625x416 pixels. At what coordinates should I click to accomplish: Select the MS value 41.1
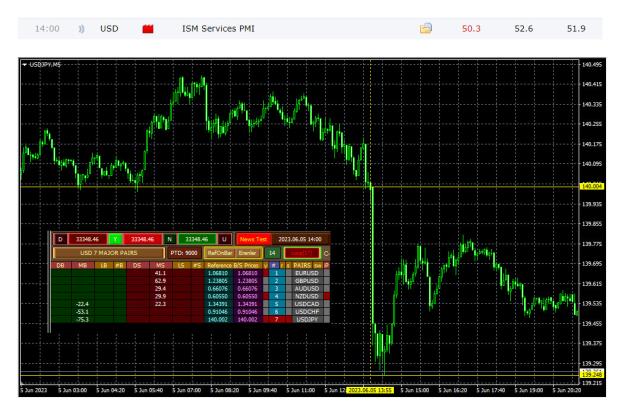point(160,273)
